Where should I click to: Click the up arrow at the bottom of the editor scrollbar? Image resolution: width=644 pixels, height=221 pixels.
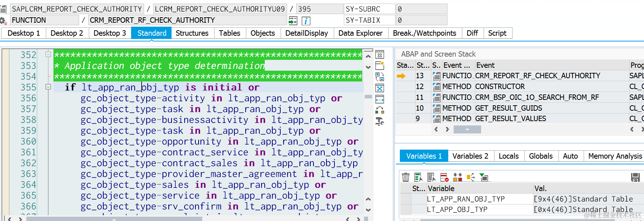coord(368,199)
